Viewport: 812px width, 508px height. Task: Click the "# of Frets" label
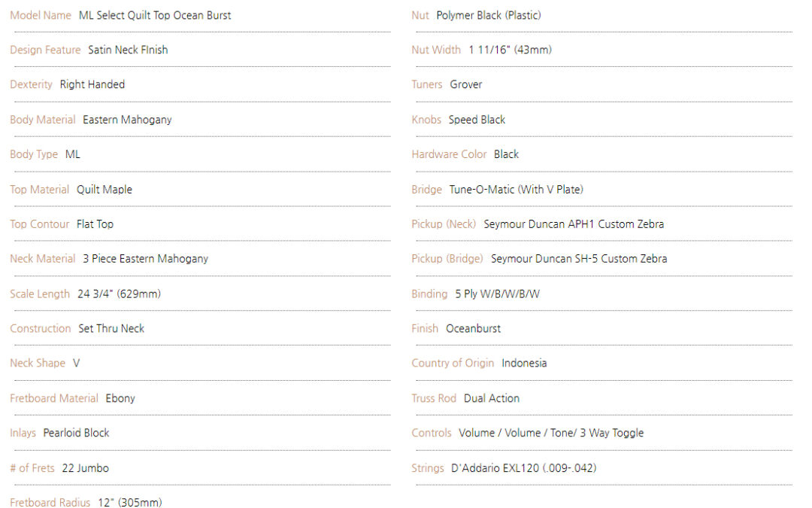32,469
